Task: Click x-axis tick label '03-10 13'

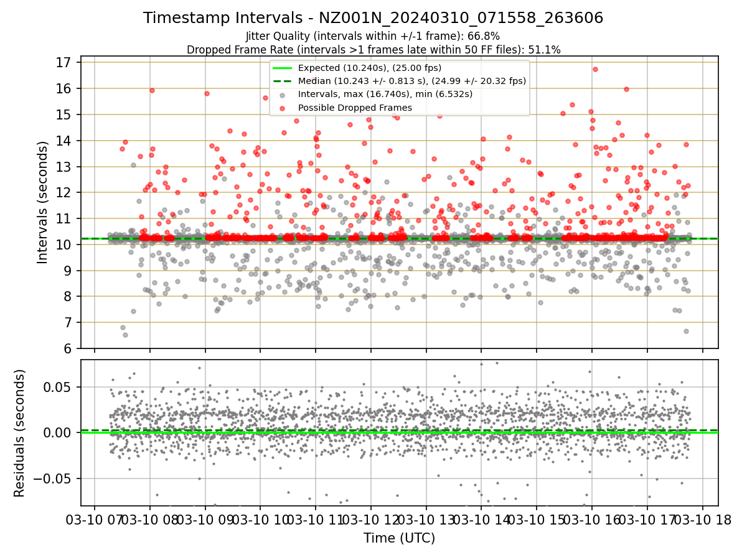Action: pyautogui.click(x=426, y=520)
